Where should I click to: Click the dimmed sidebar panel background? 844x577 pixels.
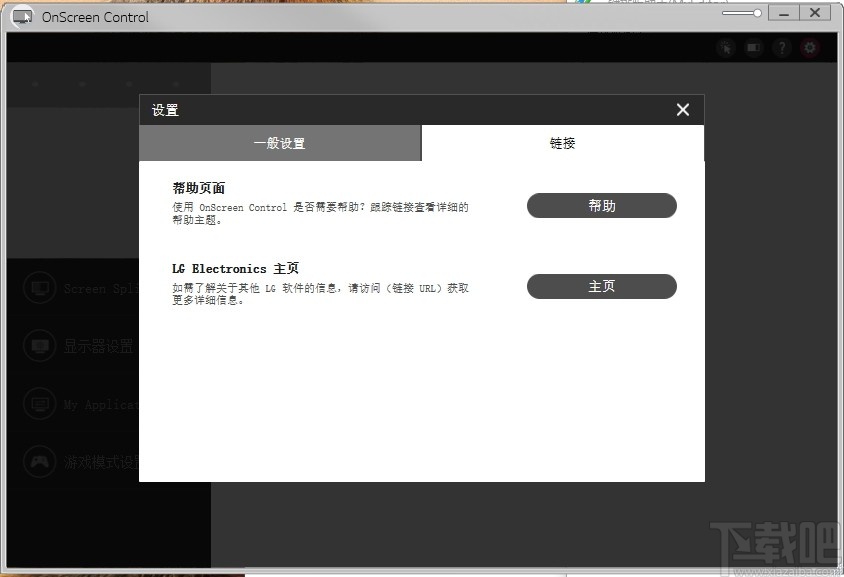[x=110, y=520]
